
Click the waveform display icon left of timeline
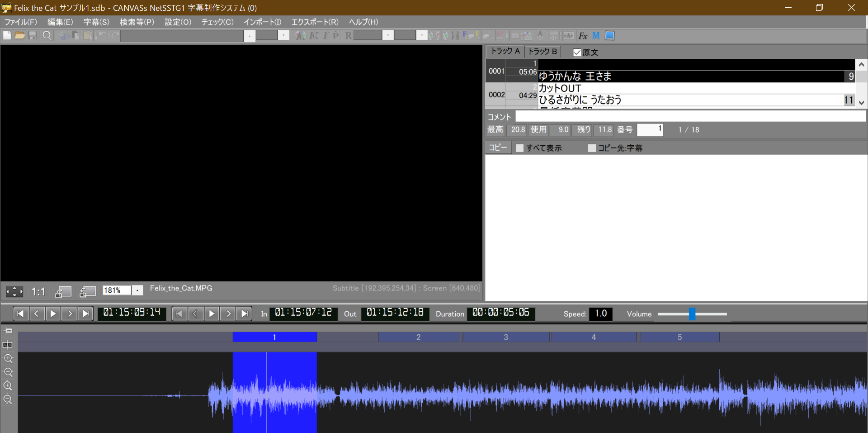pyautogui.click(x=8, y=345)
